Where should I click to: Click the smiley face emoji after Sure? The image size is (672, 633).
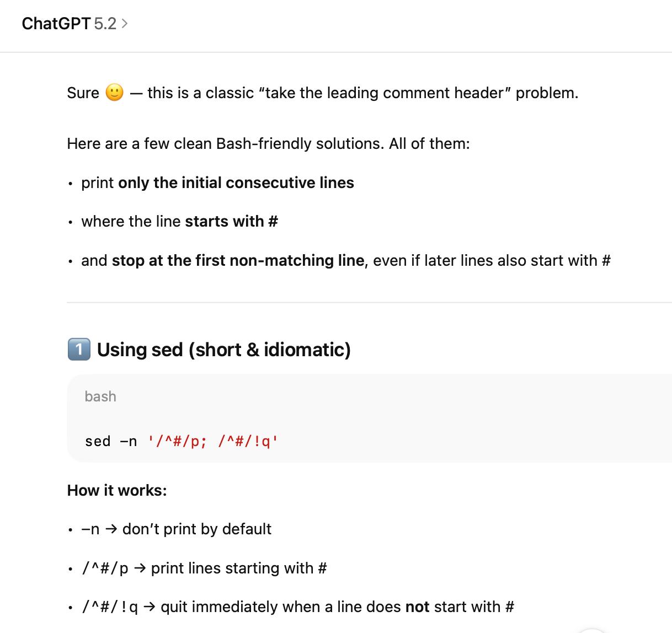[x=114, y=93]
